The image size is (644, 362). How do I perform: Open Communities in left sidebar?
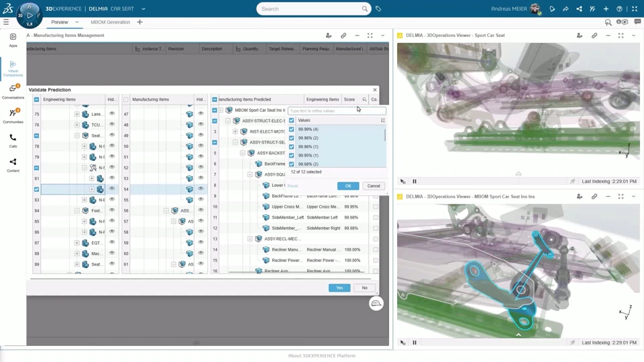[x=13, y=115]
